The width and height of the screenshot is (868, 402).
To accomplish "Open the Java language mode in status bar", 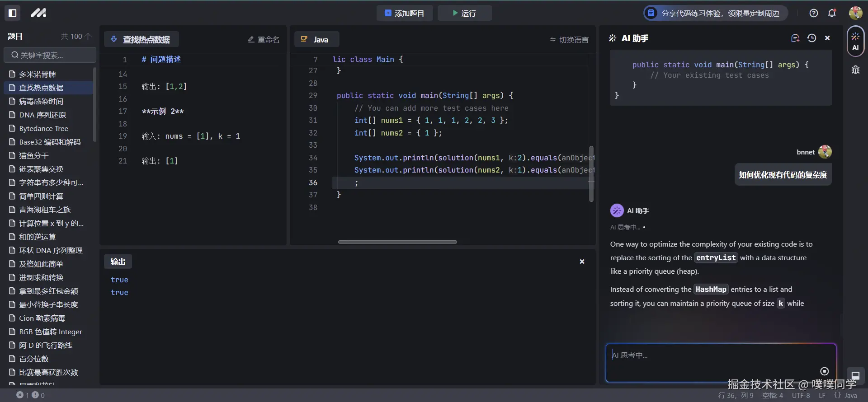I will [846, 395].
